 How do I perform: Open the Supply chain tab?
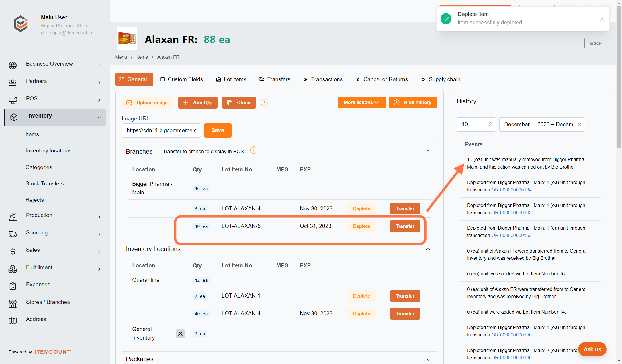pos(441,79)
